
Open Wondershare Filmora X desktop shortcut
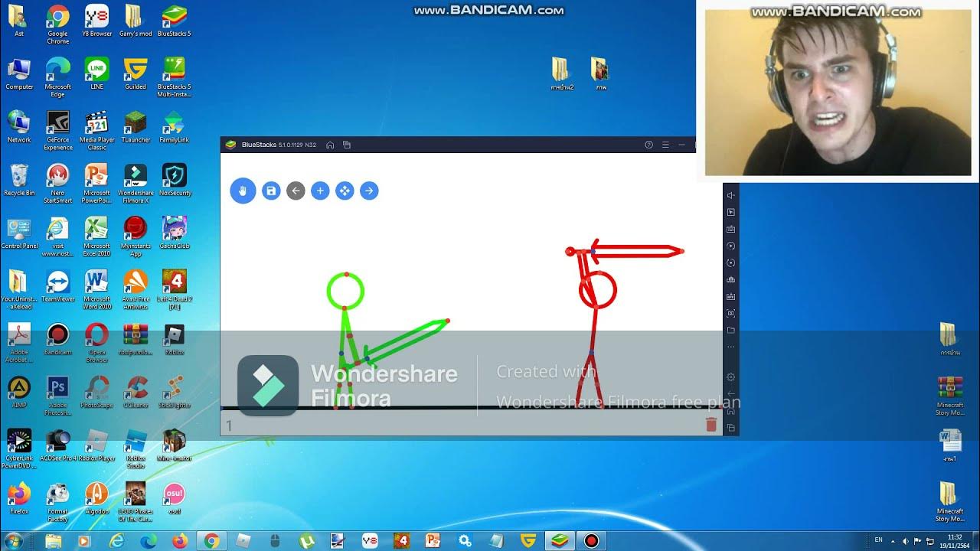pos(136,184)
